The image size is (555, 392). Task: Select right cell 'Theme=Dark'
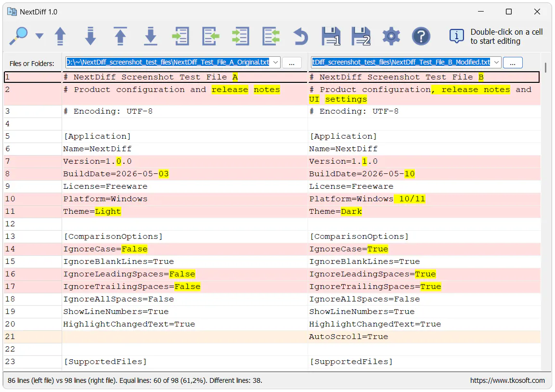[x=424, y=211]
